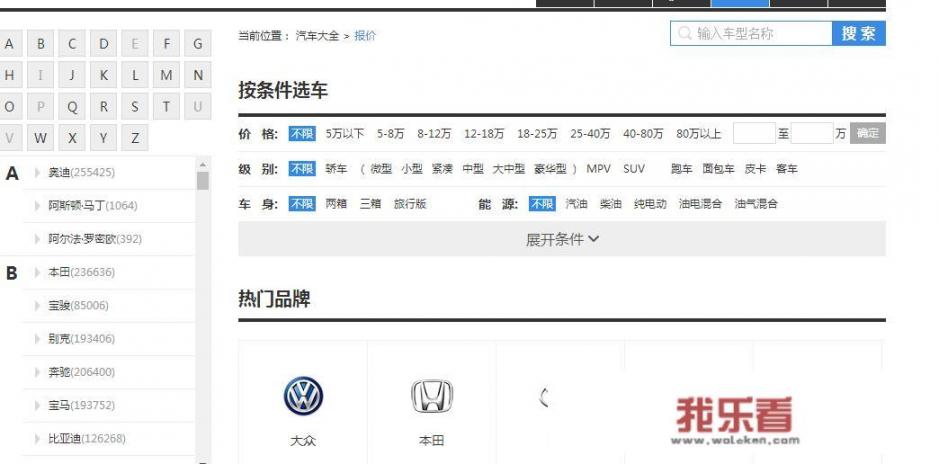Image resolution: width=939 pixels, height=464 pixels.
Task: Click the blue 搜索 button
Action: pyautogui.click(x=859, y=34)
